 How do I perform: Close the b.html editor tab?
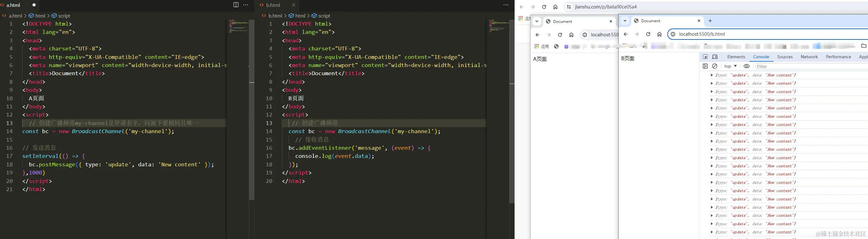(x=294, y=5)
